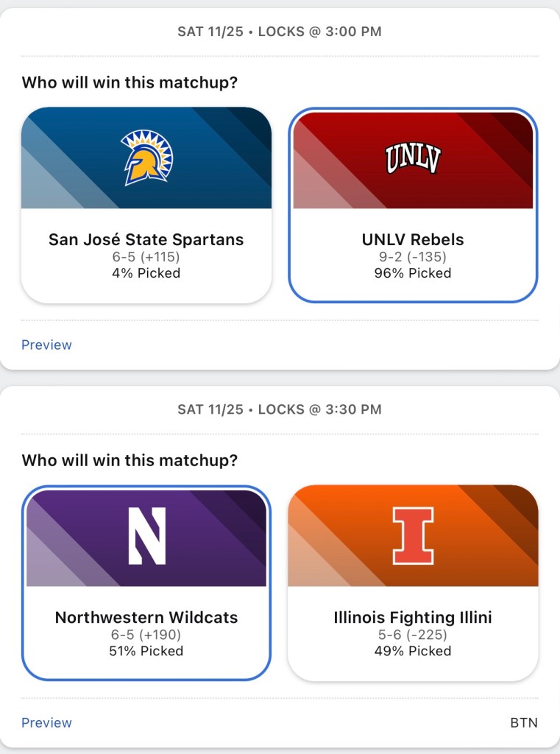Select the UNLV Rebels team name
Screen dimensions: 560x754
(x=413, y=239)
